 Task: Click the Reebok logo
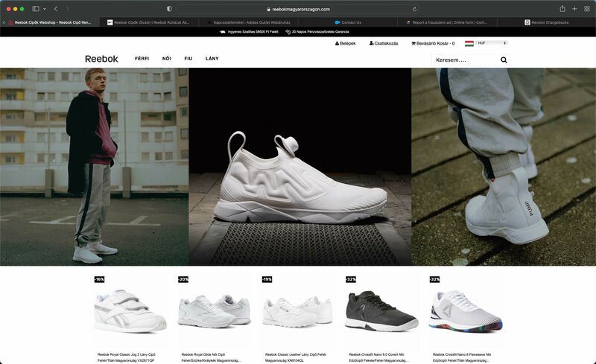tap(101, 59)
